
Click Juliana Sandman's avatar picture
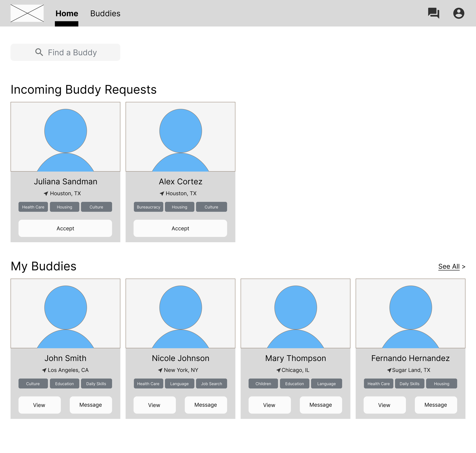65,137
